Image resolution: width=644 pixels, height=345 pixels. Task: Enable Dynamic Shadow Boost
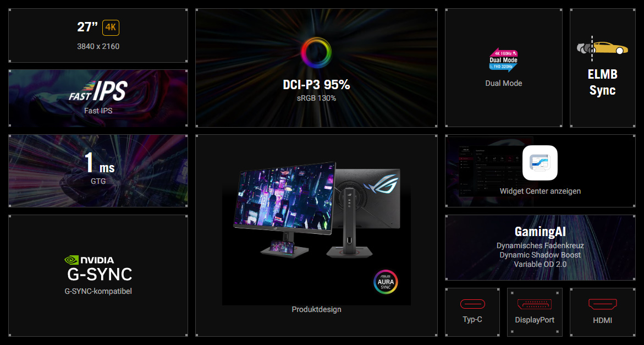(x=540, y=255)
